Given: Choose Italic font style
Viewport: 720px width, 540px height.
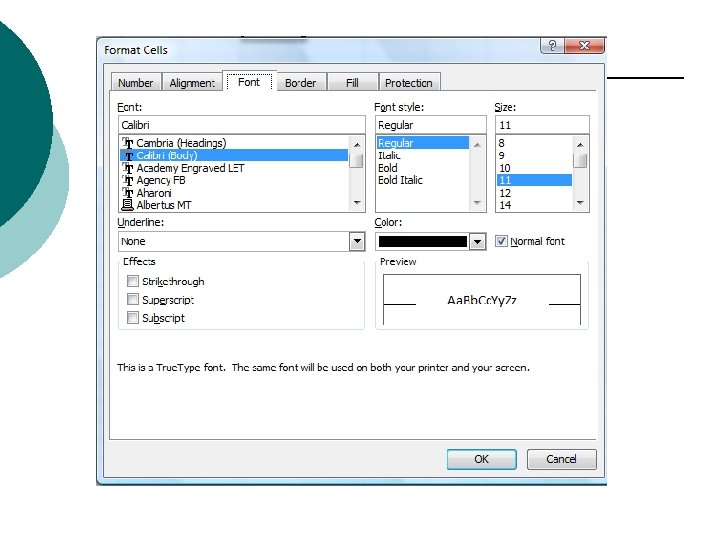Looking at the screenshot, I should click(423, 156).
